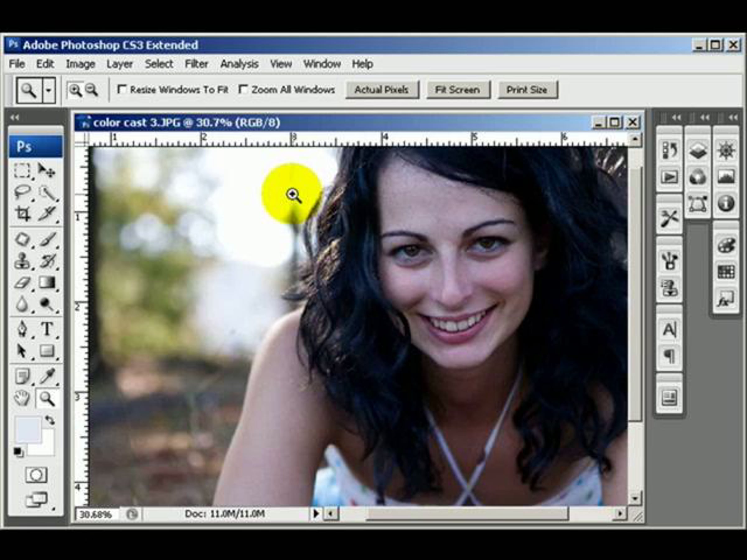Open the Filter menu

[x=196, y=64]
